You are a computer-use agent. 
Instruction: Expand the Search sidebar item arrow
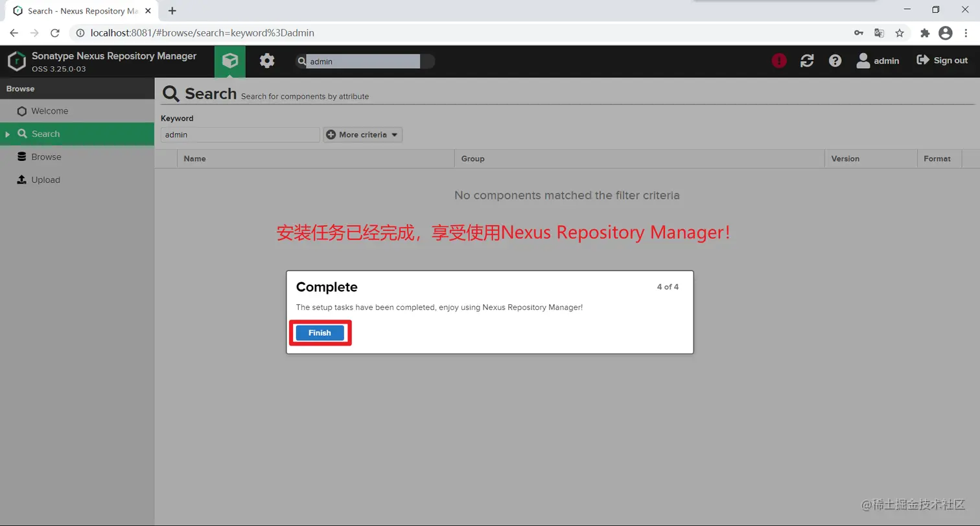7,134
